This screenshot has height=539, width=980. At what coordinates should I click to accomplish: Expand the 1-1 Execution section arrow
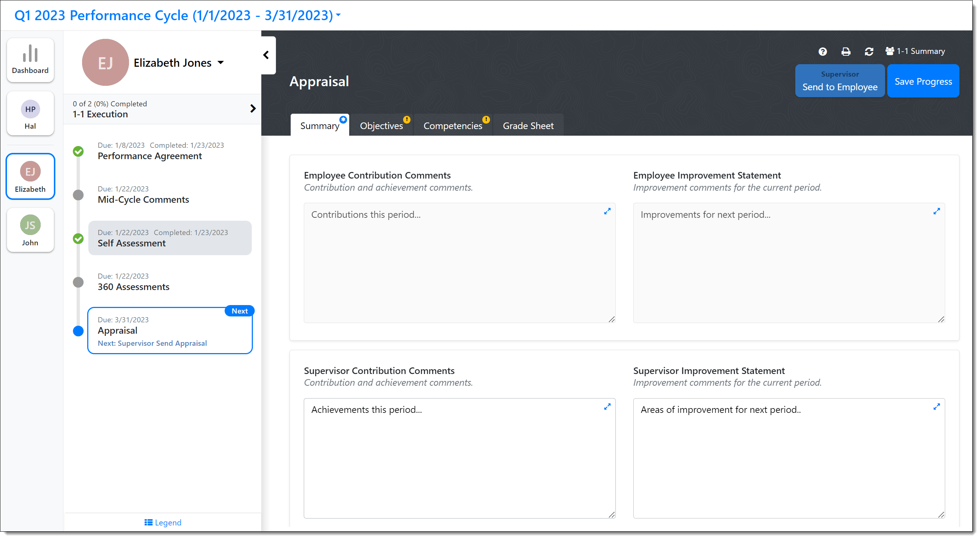[253, 109]
